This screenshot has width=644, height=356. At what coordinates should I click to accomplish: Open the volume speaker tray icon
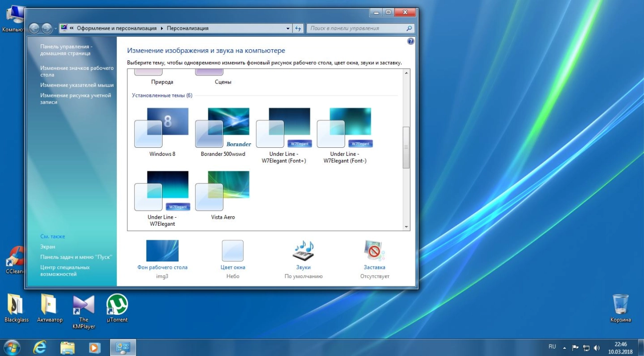pyautogui.click(x=597, y=347)
